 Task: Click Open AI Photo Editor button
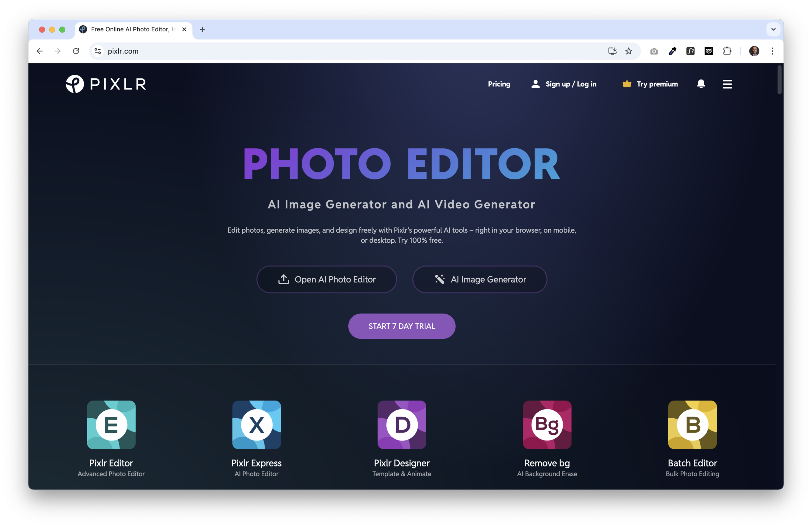coord(326,279)
